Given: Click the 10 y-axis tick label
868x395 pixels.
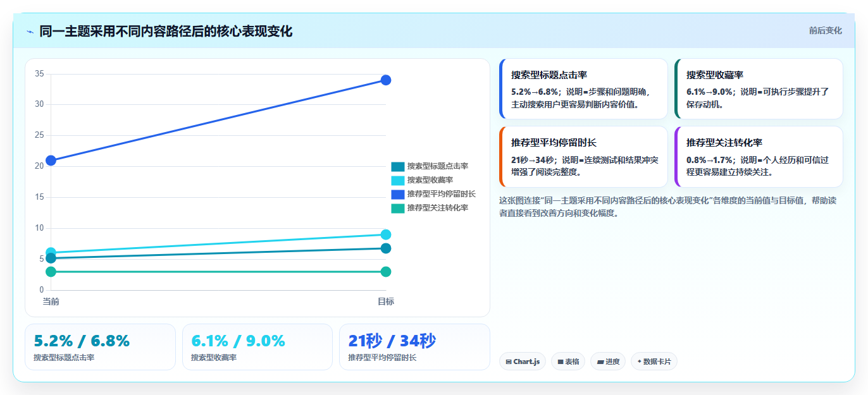Looking at the screenshot, I should pyautogui.click(x=39, y=228).
